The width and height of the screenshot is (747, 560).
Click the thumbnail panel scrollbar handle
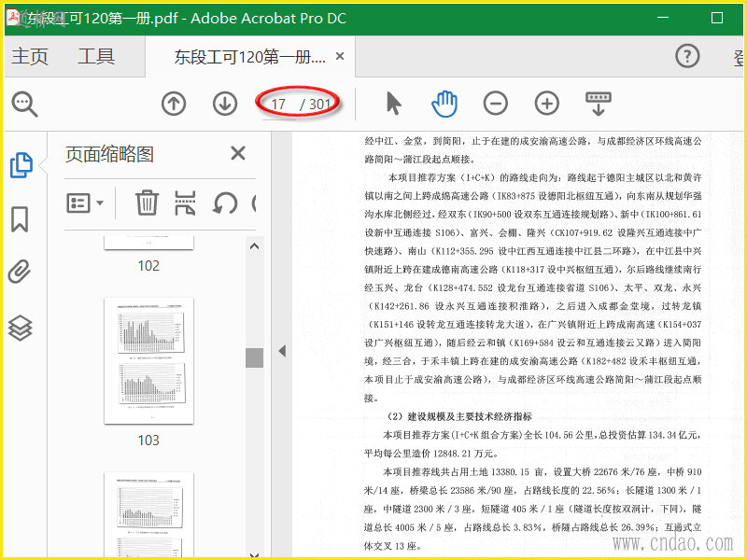[x=254, y=357]
